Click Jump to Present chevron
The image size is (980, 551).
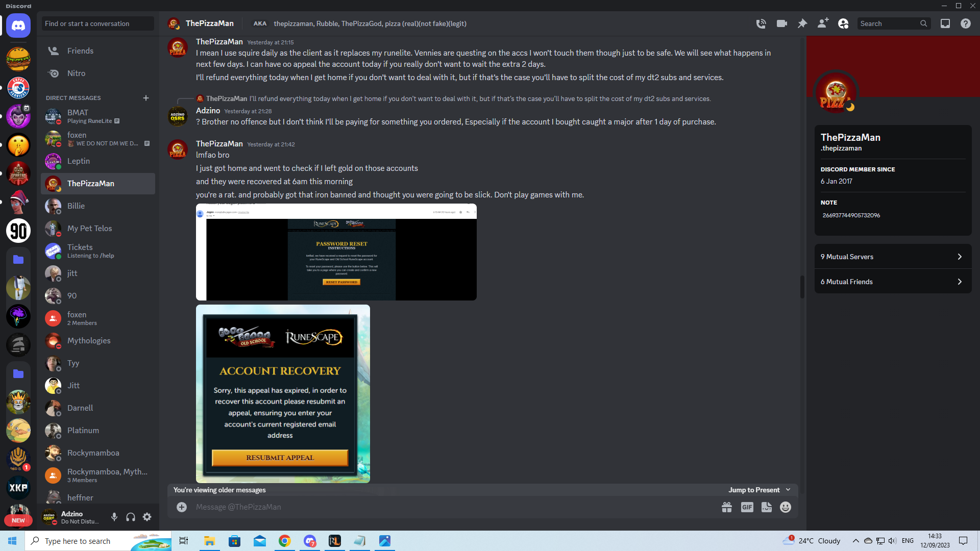[788, 490]
